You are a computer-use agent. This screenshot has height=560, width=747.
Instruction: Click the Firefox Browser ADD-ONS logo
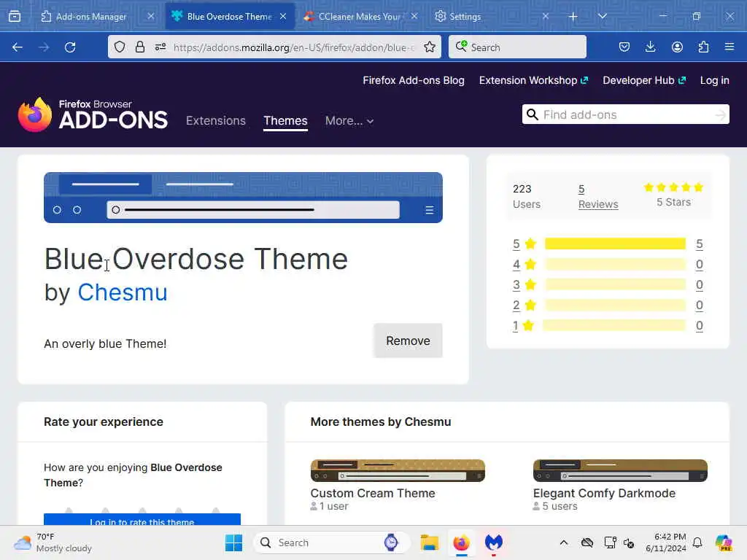[x=93, y=114]
